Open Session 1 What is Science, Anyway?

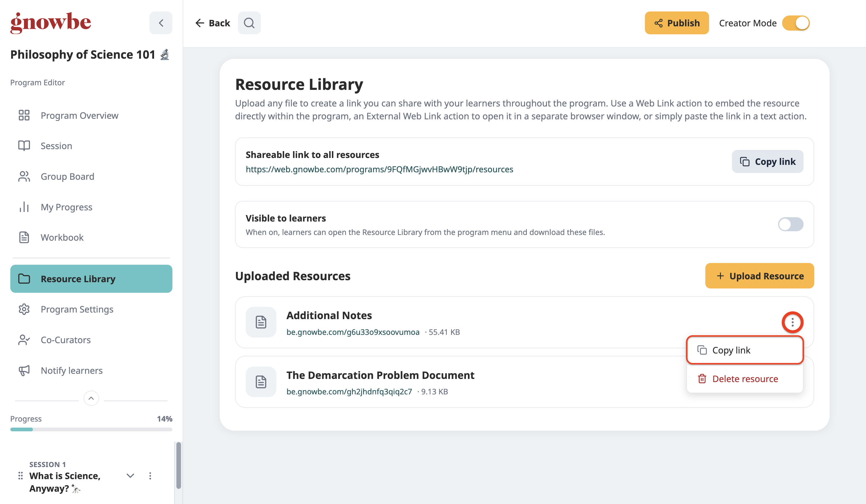tap(65, 482)
